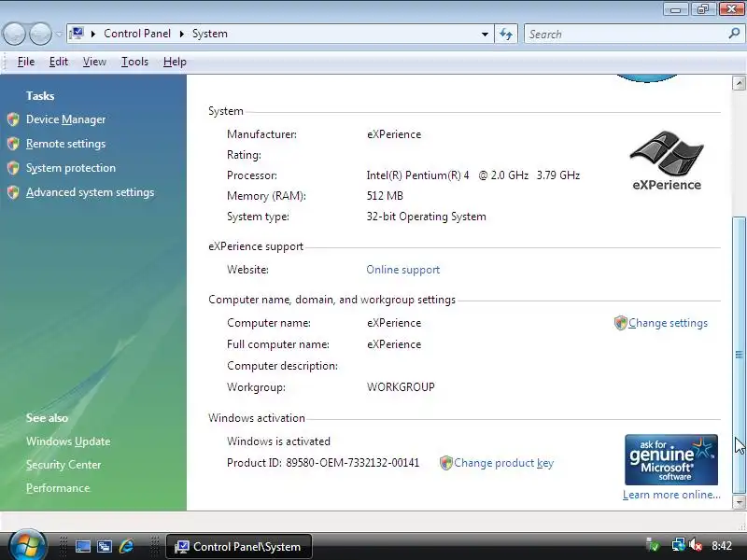Click the security status tray icon
747x560 pixels.
tap(653, 545)
